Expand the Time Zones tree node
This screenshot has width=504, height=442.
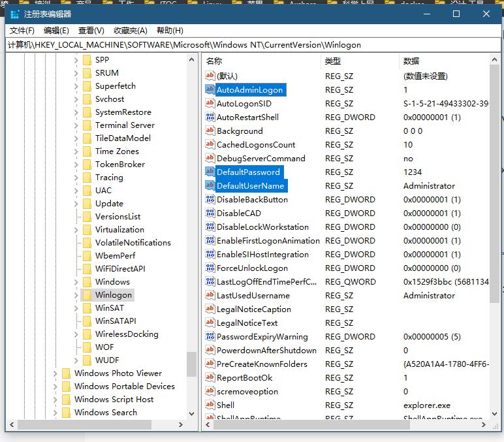[76, 151]
